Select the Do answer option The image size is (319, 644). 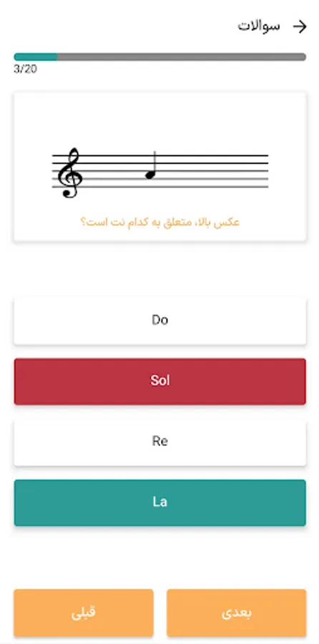coord(159,321)
